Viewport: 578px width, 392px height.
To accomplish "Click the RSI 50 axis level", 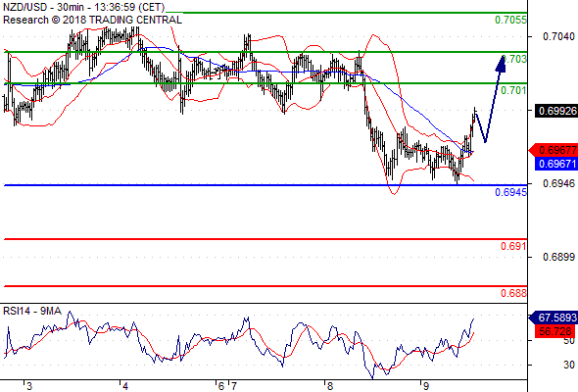I will pyautogui.click(x=569, y=340).
